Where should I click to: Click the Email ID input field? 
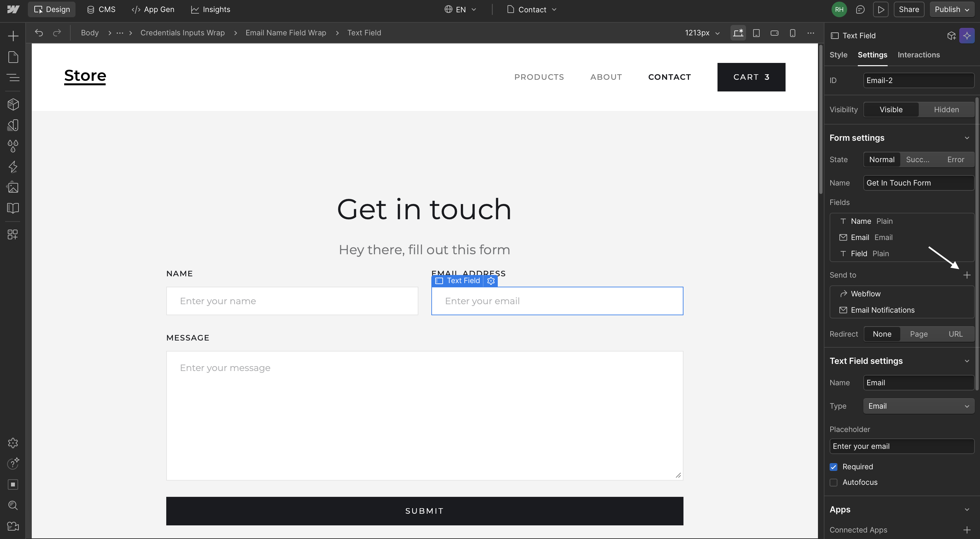click(918, 80)
